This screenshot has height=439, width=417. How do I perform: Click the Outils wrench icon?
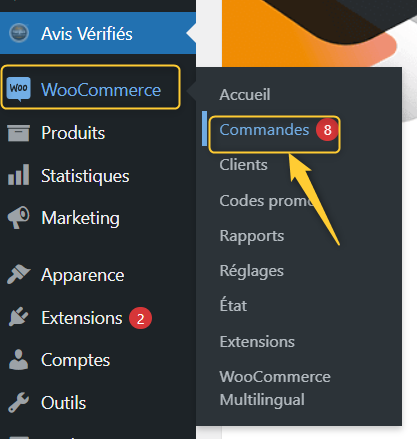coord(19,402)
